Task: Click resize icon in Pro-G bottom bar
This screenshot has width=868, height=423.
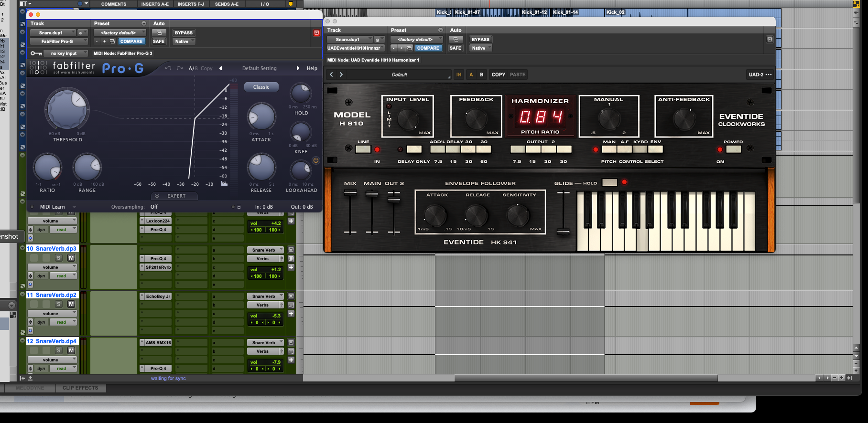Action: click(239, 207)
